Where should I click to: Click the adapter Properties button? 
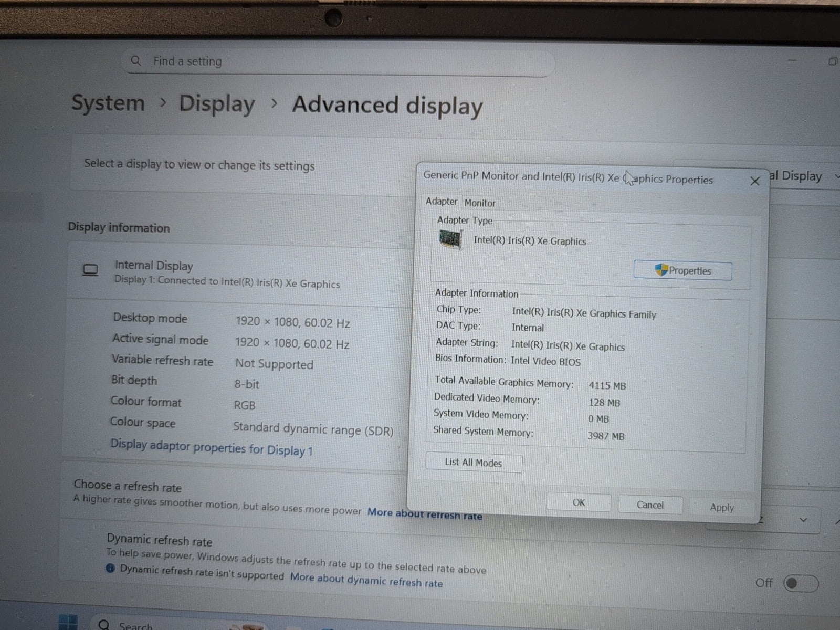(682, 270)
